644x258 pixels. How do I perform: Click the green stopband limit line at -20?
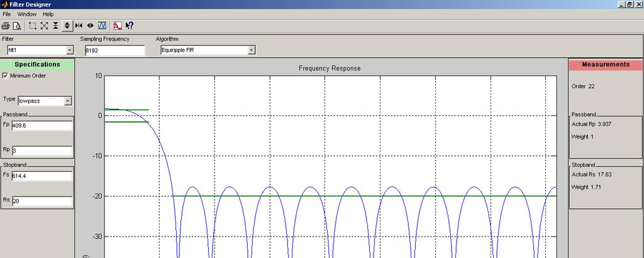pyautogui.click(x=364, y=196)
